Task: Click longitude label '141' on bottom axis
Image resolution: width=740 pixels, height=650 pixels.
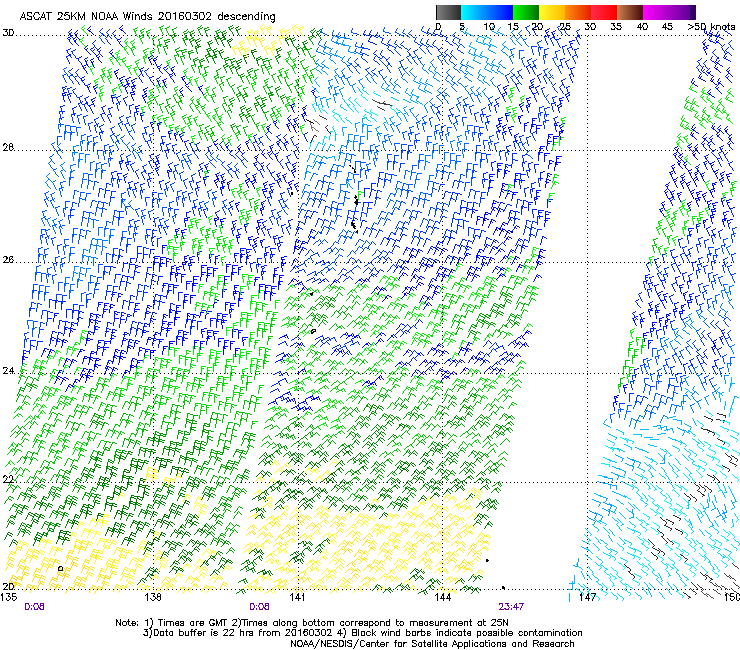Action: click(x=297, y=597)
